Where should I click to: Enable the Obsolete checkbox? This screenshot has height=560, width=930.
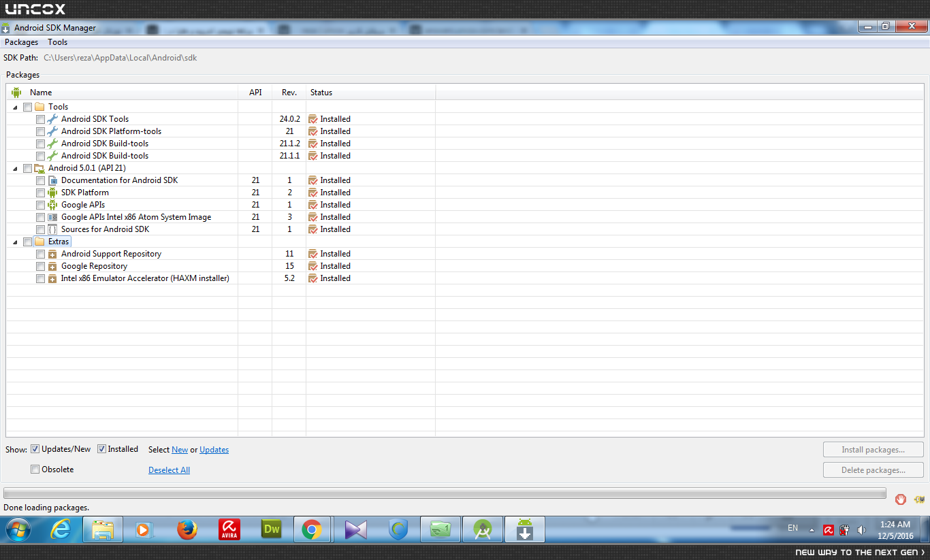click(x=35, y=470)
